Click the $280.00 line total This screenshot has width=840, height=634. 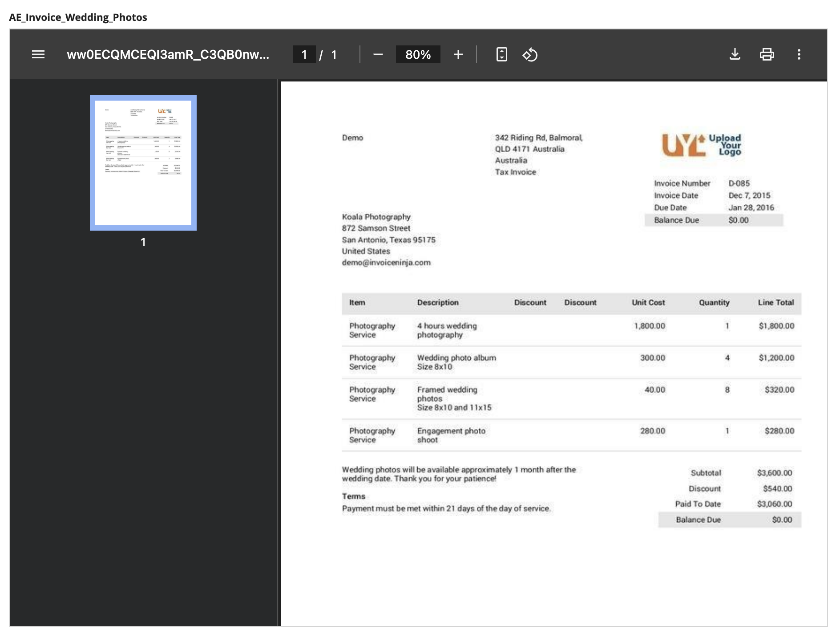pyautogui.click(x=779, y=431)
